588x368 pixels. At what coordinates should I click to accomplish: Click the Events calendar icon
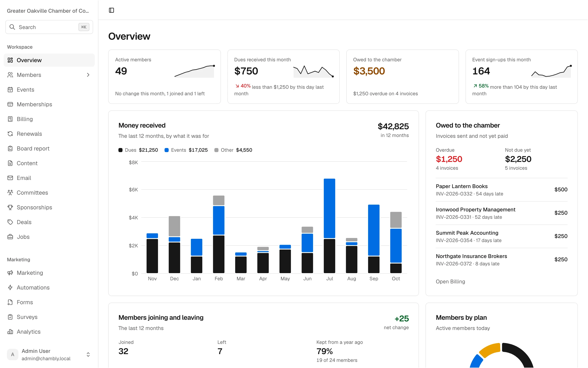(x=10, y=90)
